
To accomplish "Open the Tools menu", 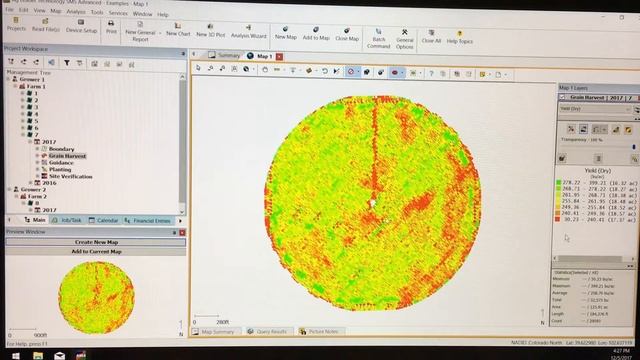I will pyautogui.click(x=97, y=12).
